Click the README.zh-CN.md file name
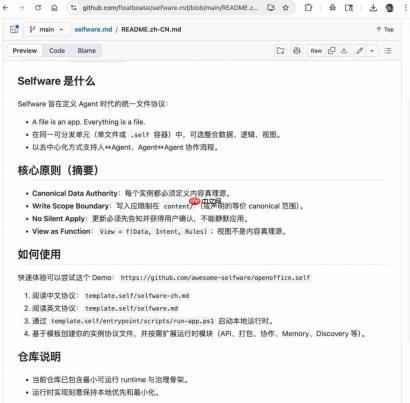The height and width of the screenshot is (403, 410). [x=151, y=29]
